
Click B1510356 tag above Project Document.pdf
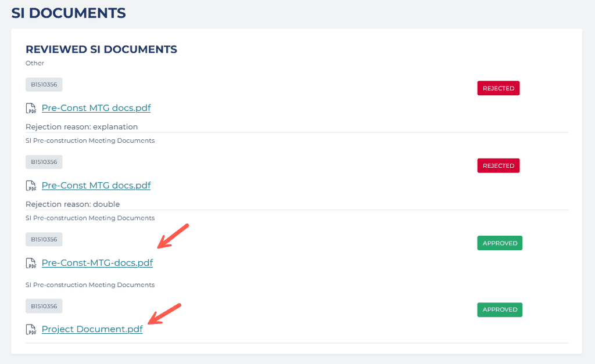[x=44, y=307]
